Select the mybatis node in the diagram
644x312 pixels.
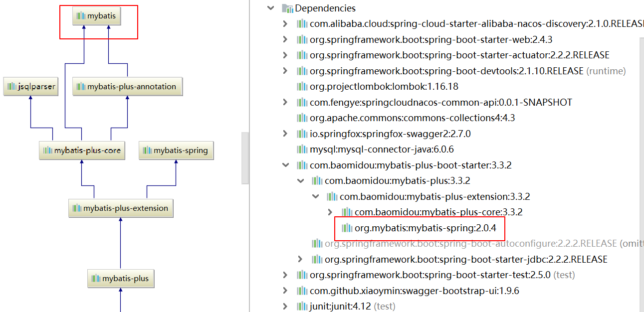tap(97, 16)
